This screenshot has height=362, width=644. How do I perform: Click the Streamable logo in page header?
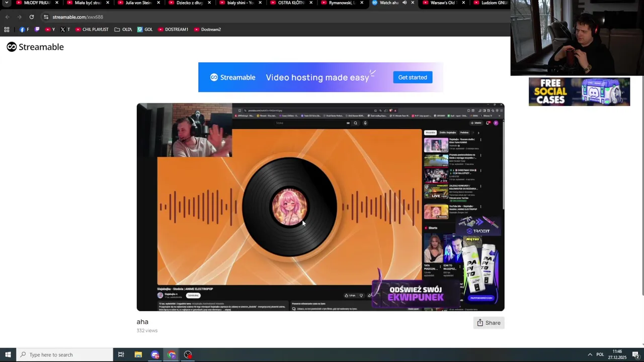[x=35, y=47]
